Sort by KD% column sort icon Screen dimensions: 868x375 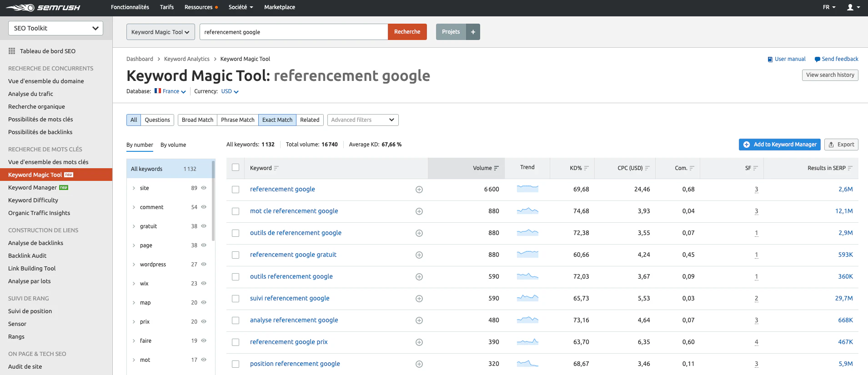(x=587, y=168)
